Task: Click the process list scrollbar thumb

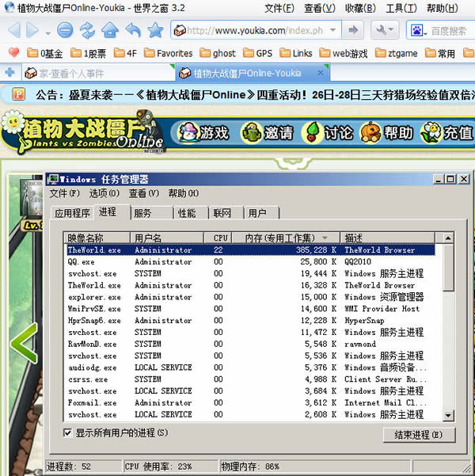Action: (448, 267)
